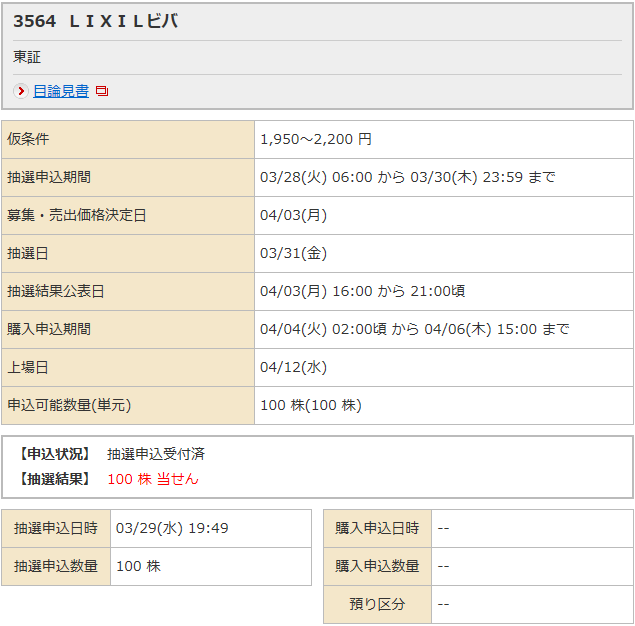Select the timestamp '03/29(水) 19:49'
The height and width of the screenshot is (626, 635).
[x=172, y=528]
